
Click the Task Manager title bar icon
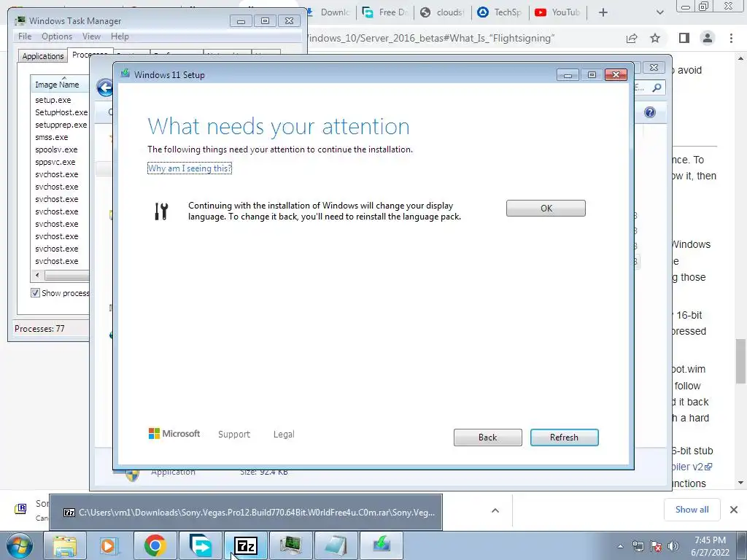(x=20, y=20)
